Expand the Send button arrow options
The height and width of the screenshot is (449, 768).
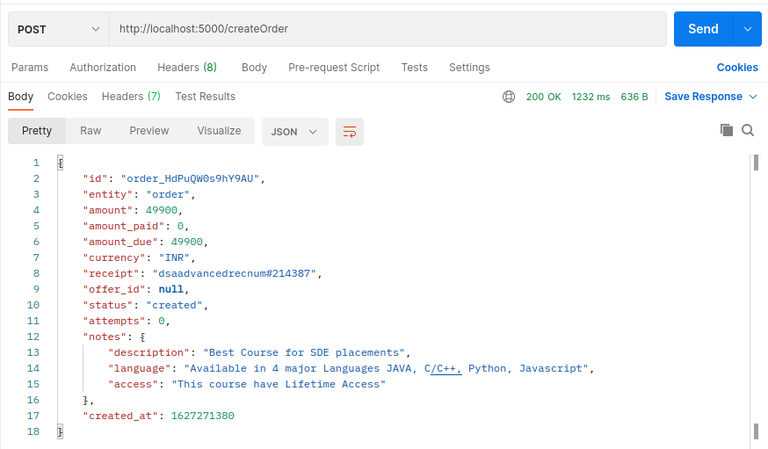pos(747,29)
